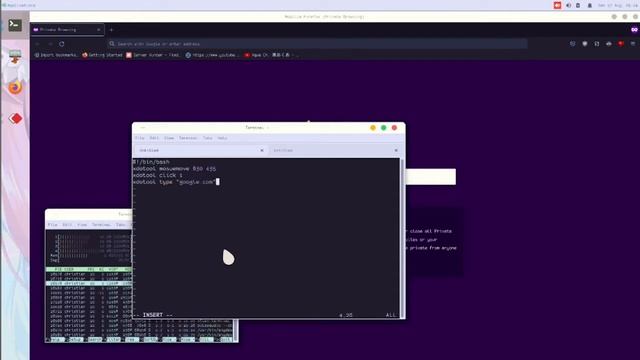Focus the Firefox address search bar
The height and width of the screenshot is (360, 640).
pos(318,44)
